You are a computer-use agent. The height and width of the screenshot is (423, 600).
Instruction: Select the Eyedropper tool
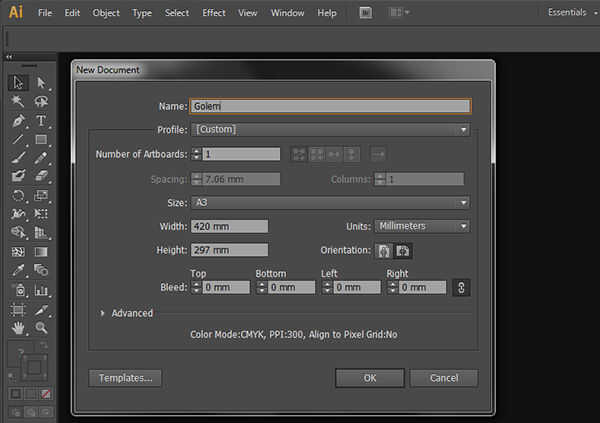(18, 270)
